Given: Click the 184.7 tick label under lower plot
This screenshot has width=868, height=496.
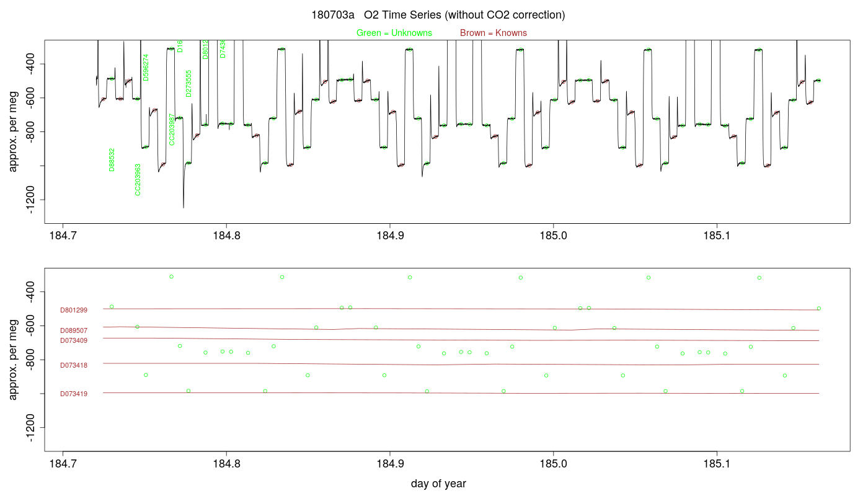Looking at the screenshot, I should click(x=63, y=464).
